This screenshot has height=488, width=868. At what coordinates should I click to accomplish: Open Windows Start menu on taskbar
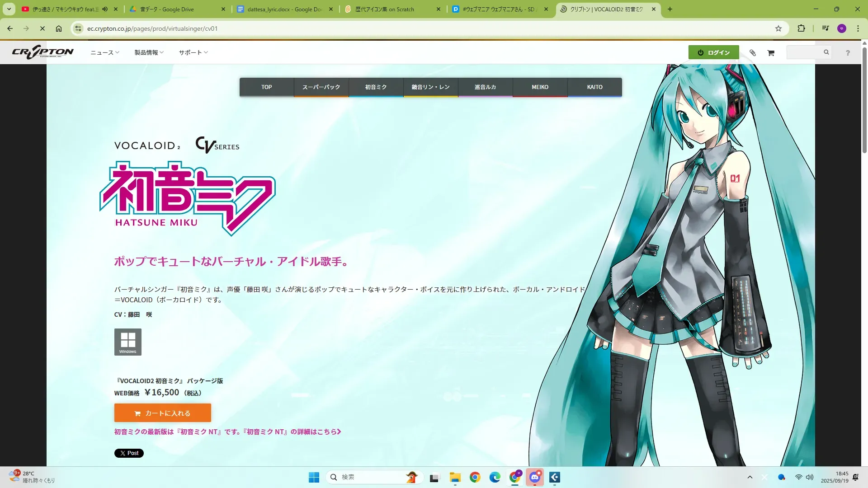314,477
